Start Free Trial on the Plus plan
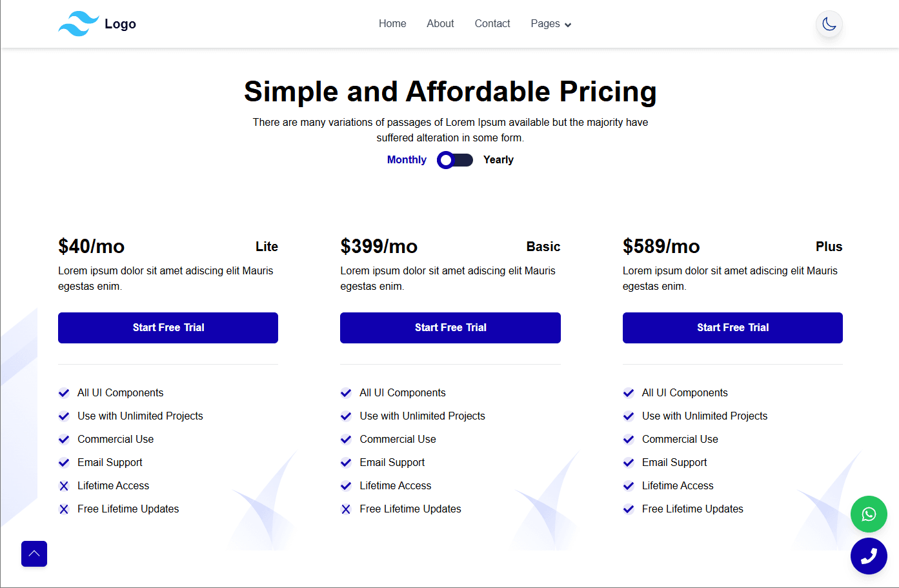The height and width of the screenshot is (588, 899). pos(732,327)
